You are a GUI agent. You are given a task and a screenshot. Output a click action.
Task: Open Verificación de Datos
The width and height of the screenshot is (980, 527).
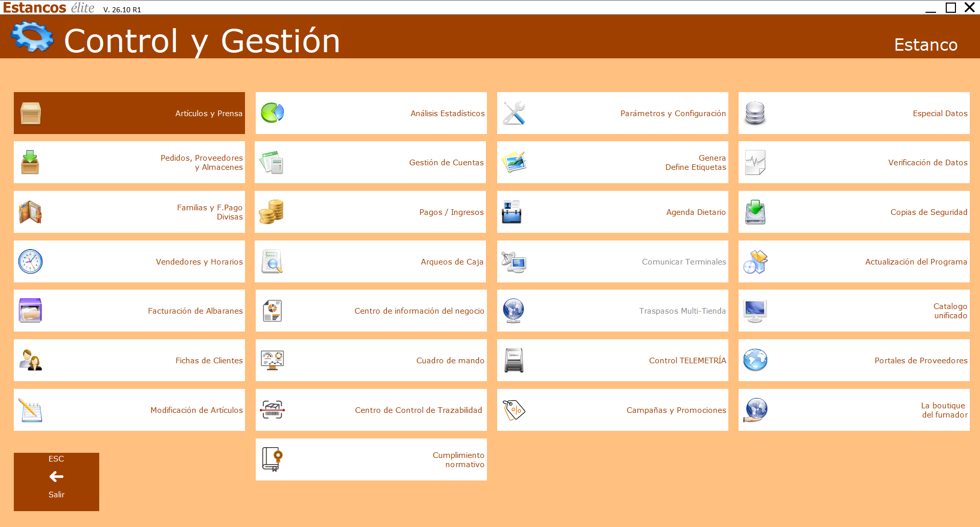(854, 162)
